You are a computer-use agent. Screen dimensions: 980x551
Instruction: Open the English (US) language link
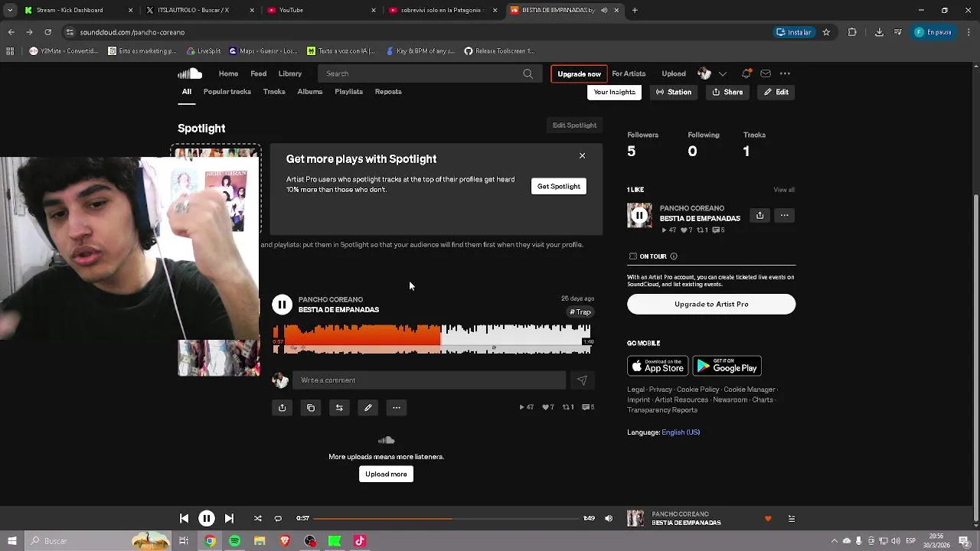(681, 432)
